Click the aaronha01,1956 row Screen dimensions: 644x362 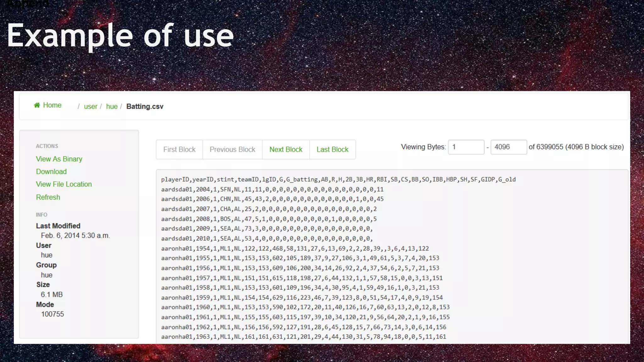[300, 268]
